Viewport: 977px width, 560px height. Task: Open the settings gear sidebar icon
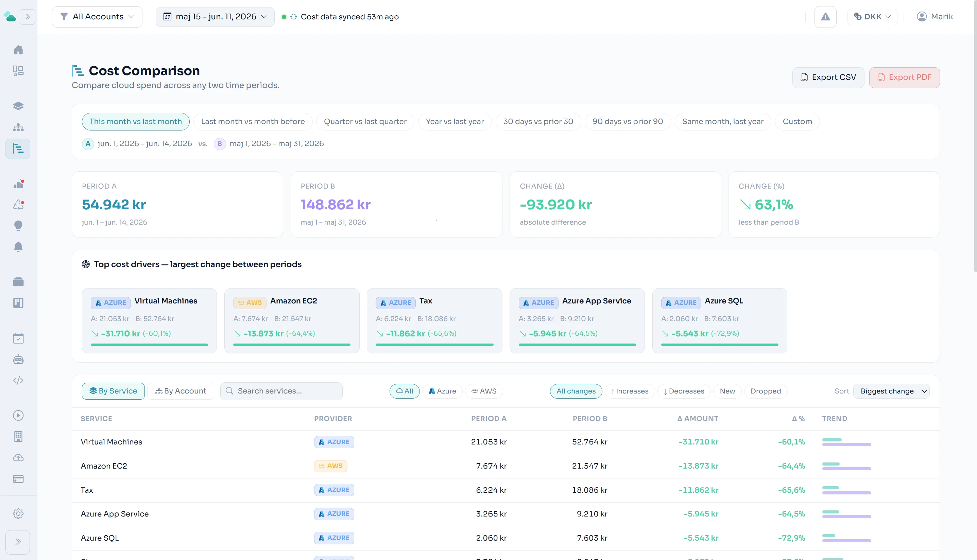[18, 513]
